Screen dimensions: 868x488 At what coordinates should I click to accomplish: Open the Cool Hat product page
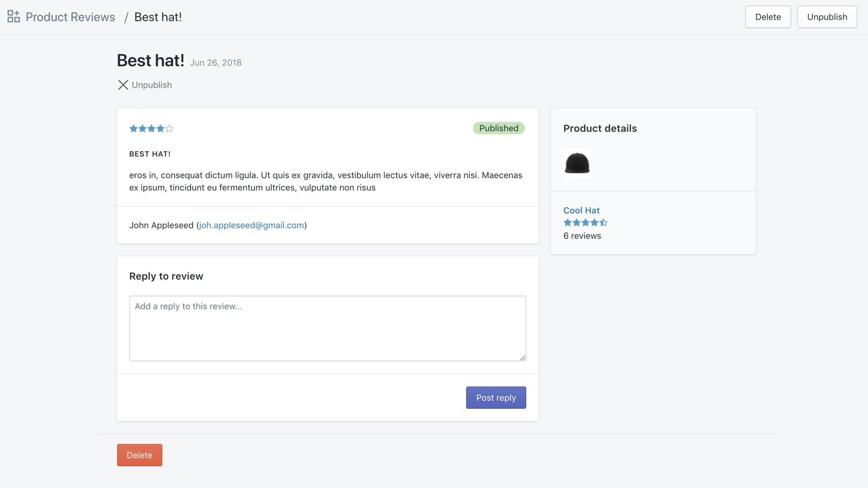581,210
